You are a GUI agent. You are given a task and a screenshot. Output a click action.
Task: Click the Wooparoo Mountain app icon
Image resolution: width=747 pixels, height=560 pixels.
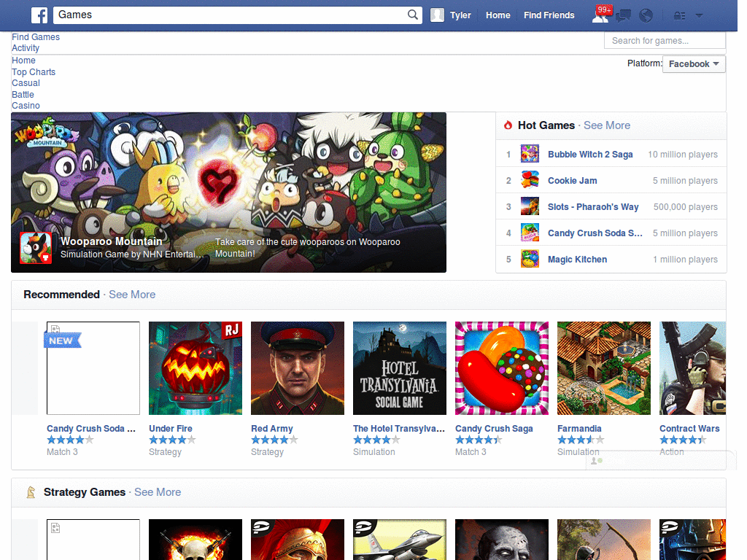coord(36,248)
